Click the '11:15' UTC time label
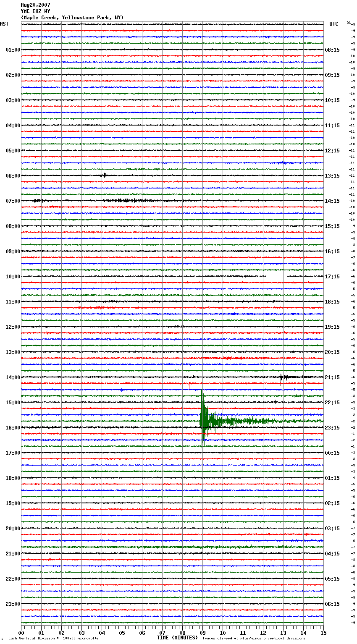Image resolution: width=357 pixels, height=644 pixels. 332,126
